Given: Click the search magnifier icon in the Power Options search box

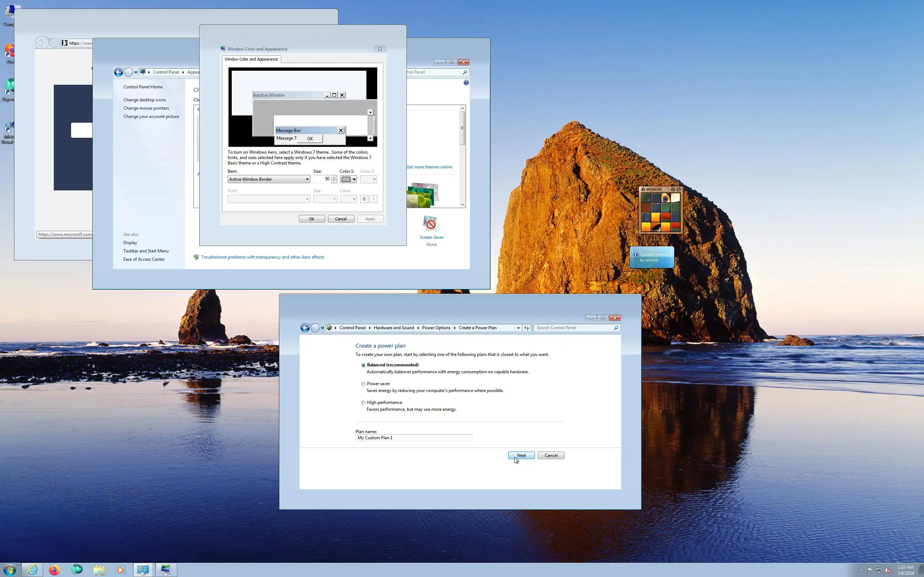Looking at the screenshot, I should click(x=616, y=328).
